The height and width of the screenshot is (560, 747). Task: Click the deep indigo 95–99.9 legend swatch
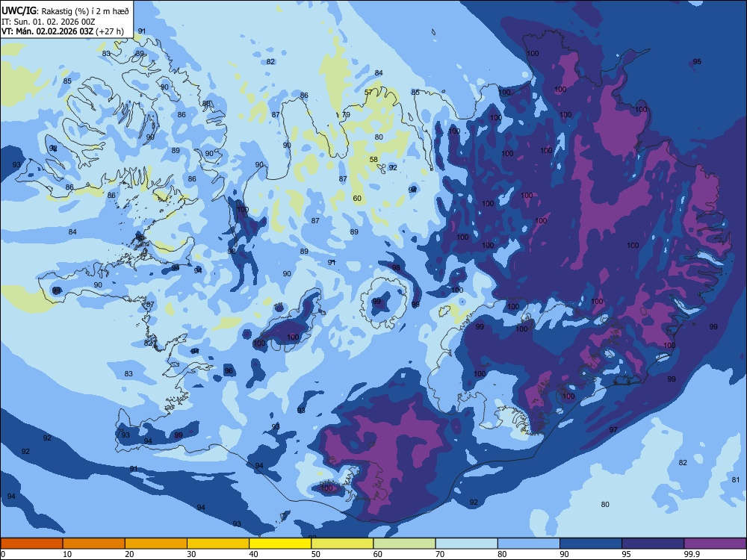click(653, 544)
